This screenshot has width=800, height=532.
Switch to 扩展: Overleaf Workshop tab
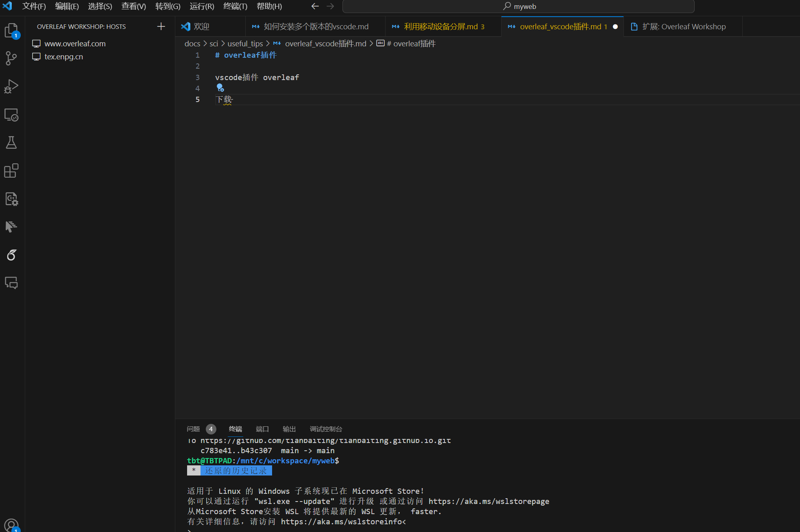click(683, 26)
